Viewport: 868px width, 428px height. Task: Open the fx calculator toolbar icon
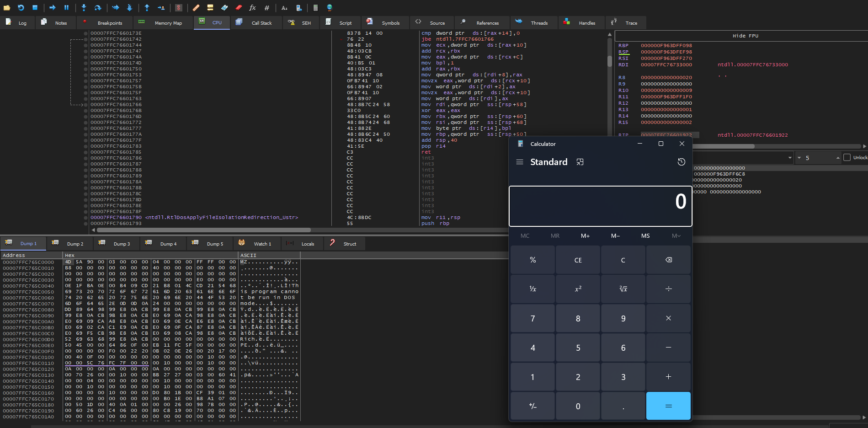coord(252,8)
